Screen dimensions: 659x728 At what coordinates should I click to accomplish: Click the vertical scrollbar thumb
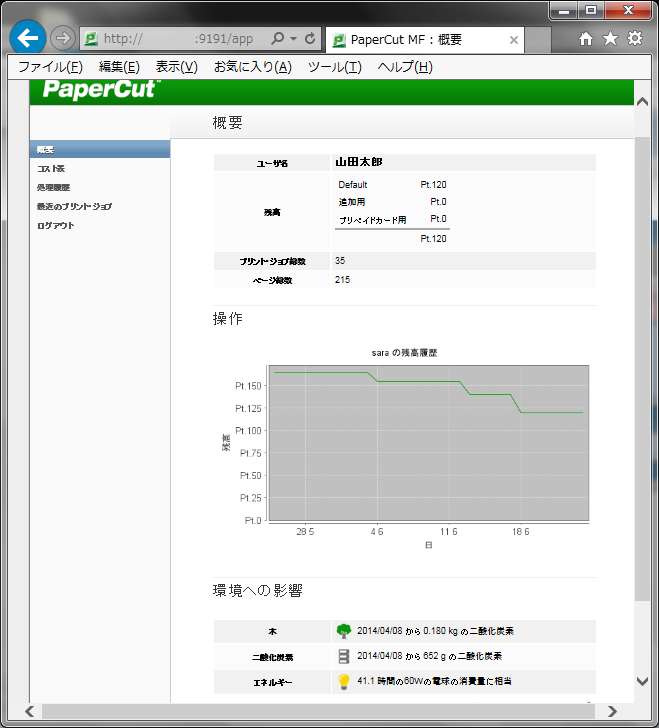[x=642, y=369]
